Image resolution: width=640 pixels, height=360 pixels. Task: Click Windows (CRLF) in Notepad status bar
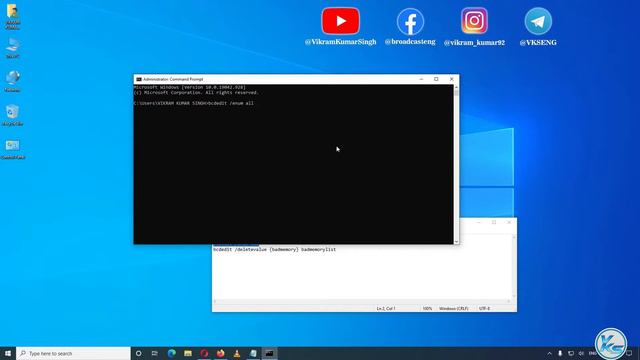pos(453,309)
